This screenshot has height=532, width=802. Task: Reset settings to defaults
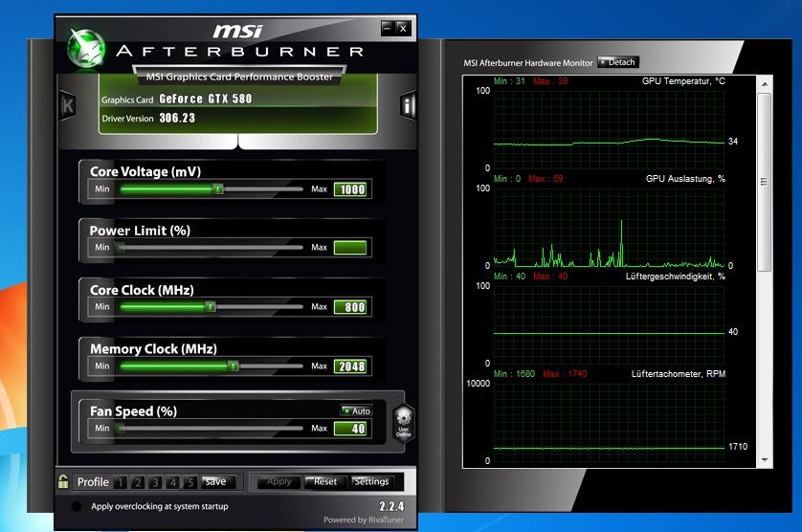coord(324,482)
